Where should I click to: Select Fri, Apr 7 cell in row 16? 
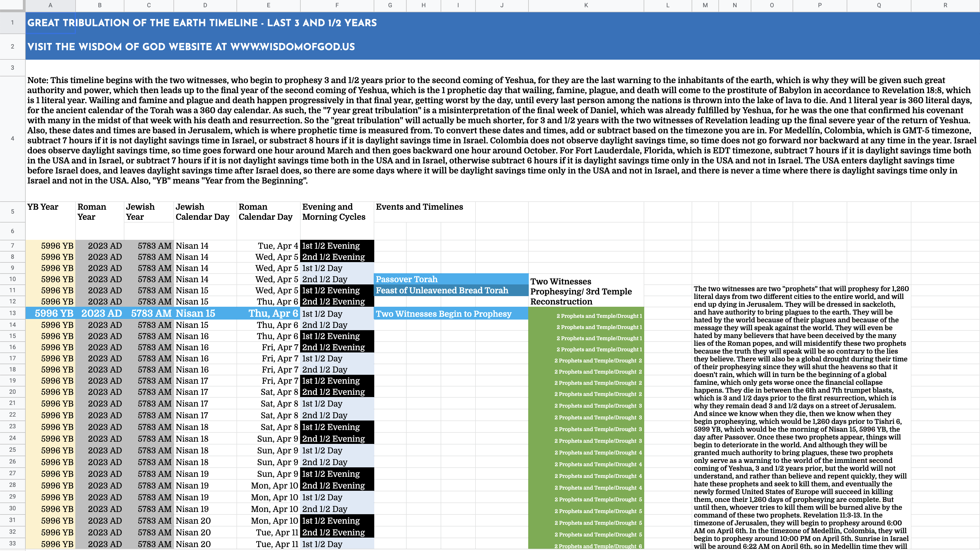click(x=268, y=347)
